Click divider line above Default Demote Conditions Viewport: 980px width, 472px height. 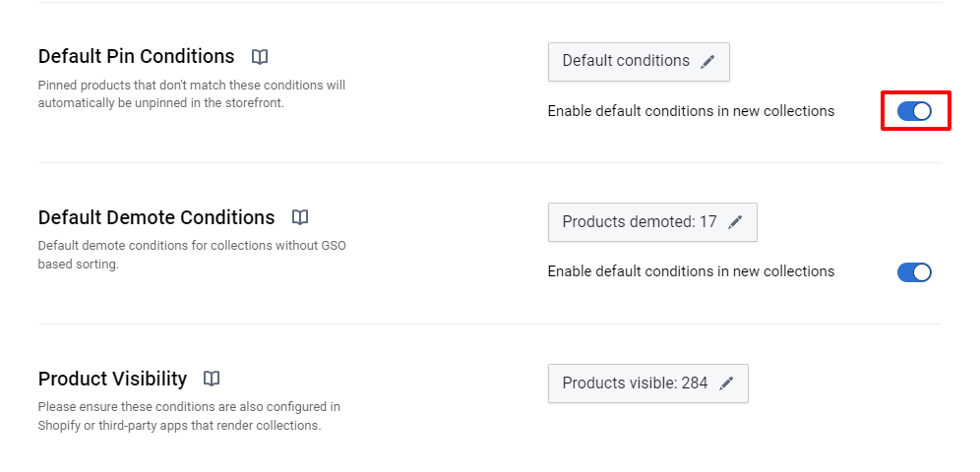point(489,163)
